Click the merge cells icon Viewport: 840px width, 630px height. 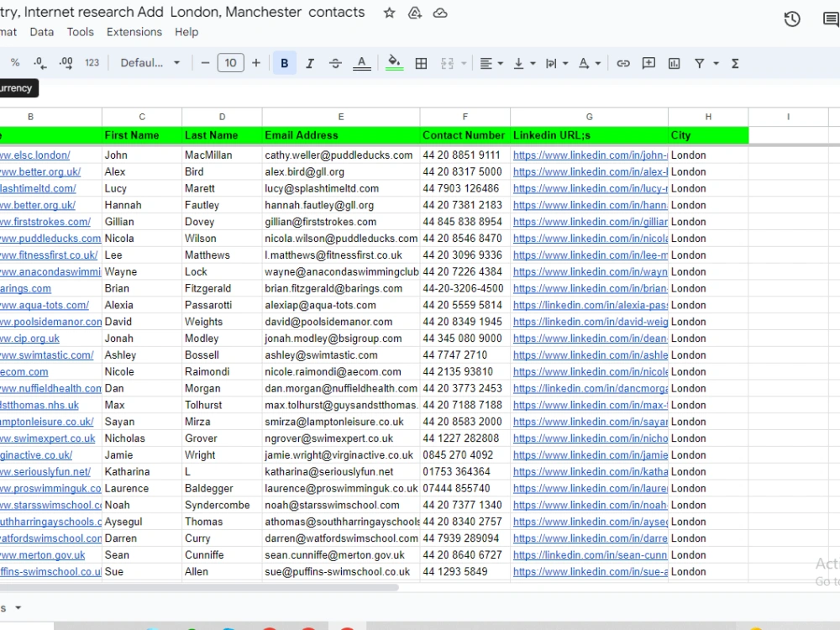[448, 63]
